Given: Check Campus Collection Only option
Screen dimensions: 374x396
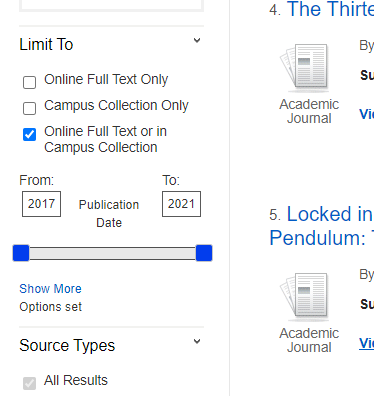Looking at the screenshot, I should 29,108.
